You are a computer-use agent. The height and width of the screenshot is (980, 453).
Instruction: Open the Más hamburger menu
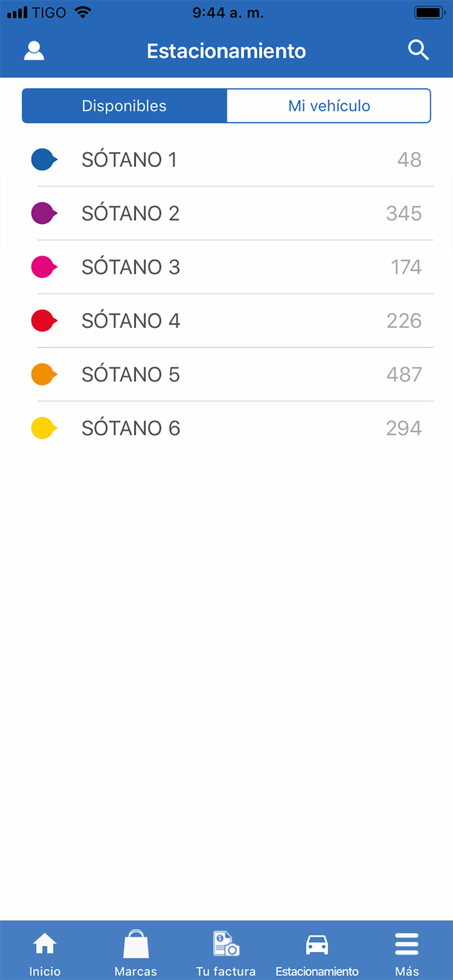[x=407, y=945]
